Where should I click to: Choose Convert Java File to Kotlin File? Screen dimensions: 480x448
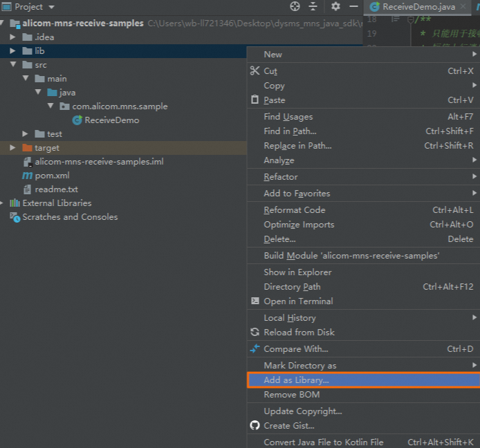[363, 442]
